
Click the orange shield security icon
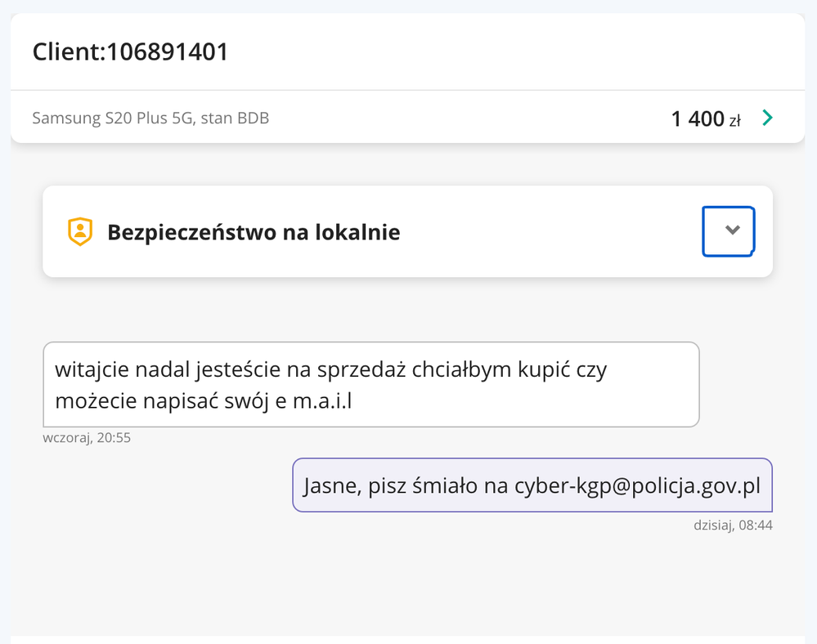click(x=79, y=232)
